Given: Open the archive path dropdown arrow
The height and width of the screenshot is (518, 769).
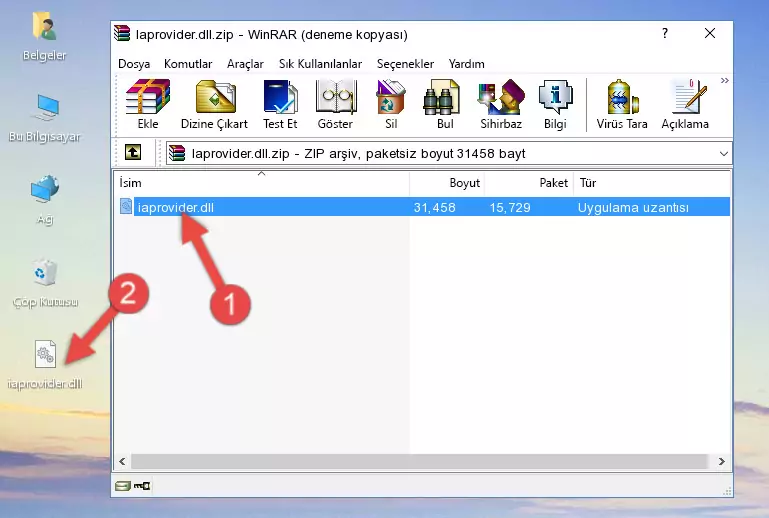Looking at the screenshot, I should (x=723, y=154).
